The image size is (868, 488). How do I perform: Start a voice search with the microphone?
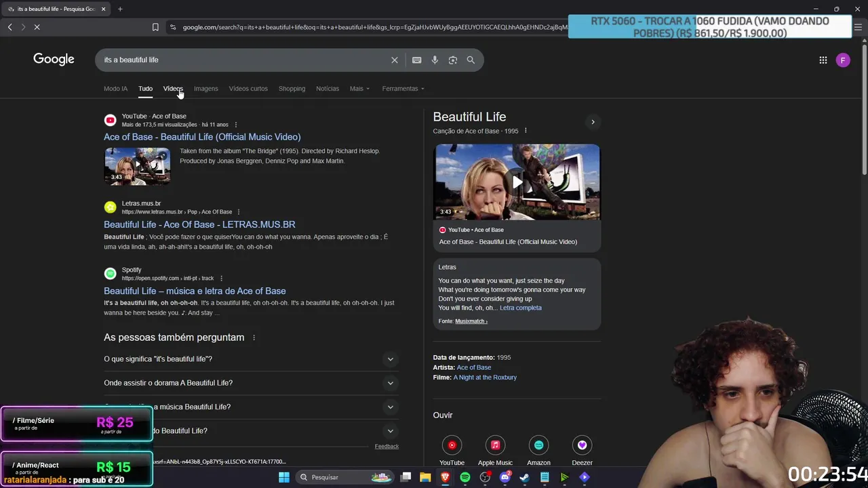[435, 60]
